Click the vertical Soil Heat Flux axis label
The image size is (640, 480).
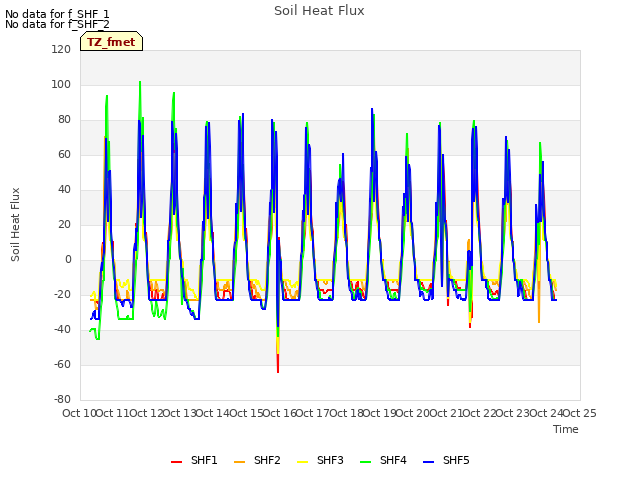click(15, 224)
